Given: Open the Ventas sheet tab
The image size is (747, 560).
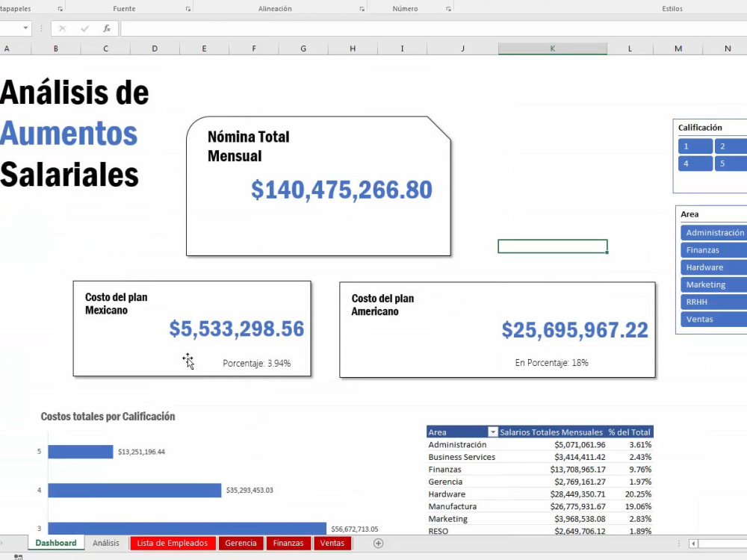Looking at the screenshot, I should coord(332,543).
